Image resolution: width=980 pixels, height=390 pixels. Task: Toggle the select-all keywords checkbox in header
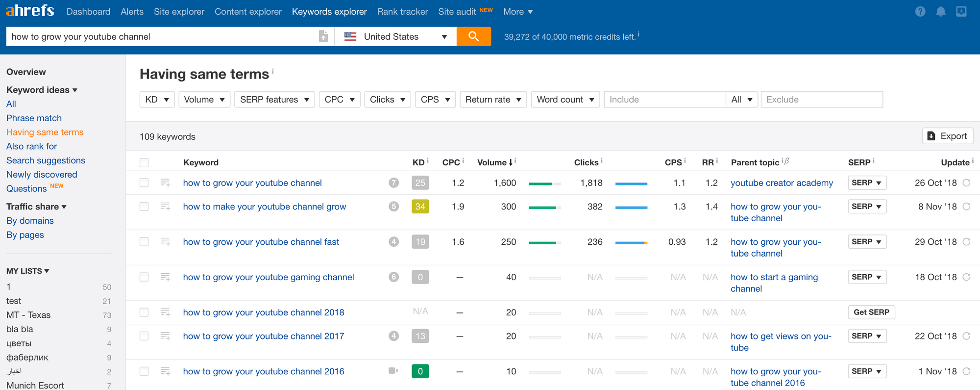(144, 163)
